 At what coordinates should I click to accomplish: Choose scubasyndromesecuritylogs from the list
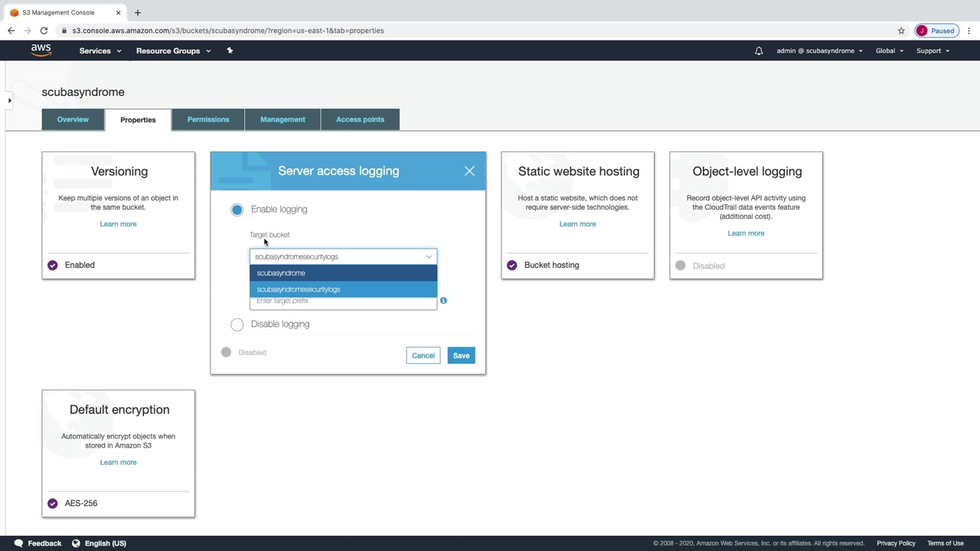[343, 289]
